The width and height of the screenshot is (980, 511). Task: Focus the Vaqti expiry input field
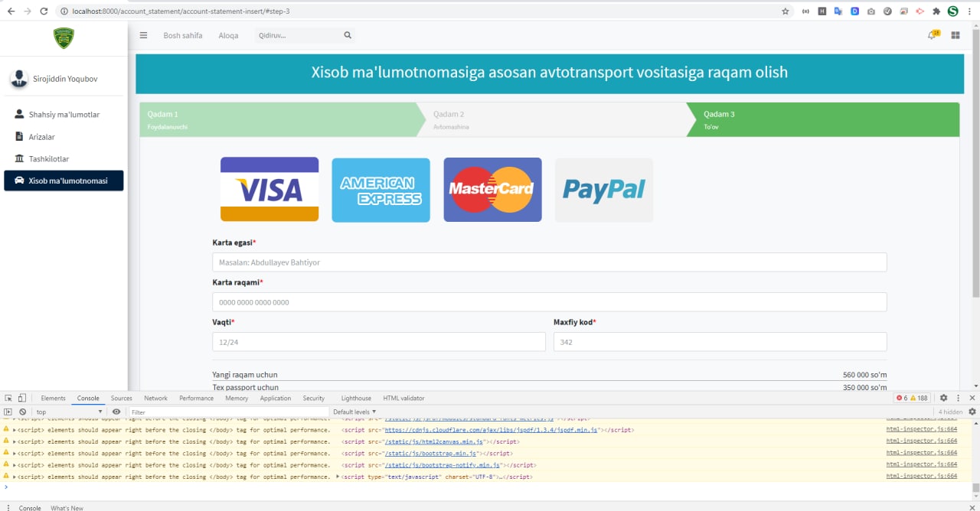point(379,342)
